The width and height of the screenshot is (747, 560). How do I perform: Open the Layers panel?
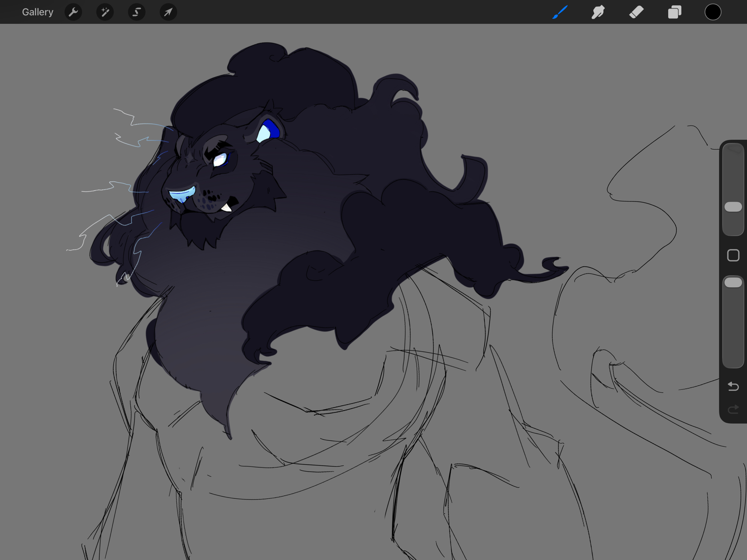pyautogui.click(x=675, y=12)
